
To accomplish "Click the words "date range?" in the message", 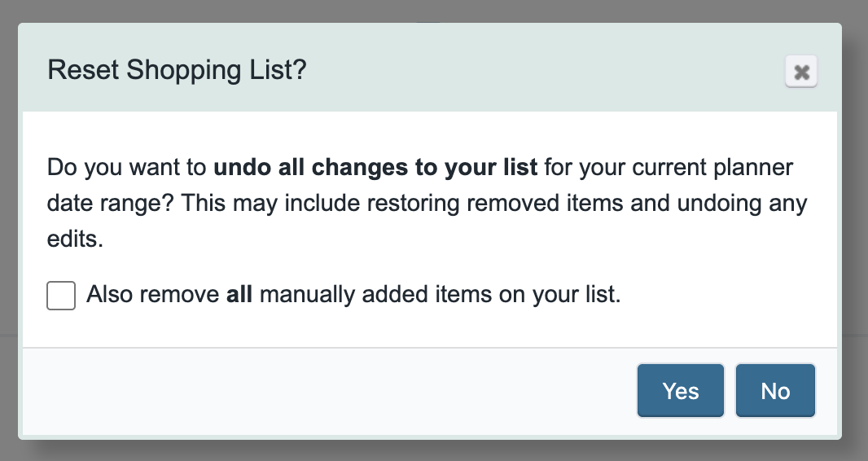I will (x=110, y=202).
